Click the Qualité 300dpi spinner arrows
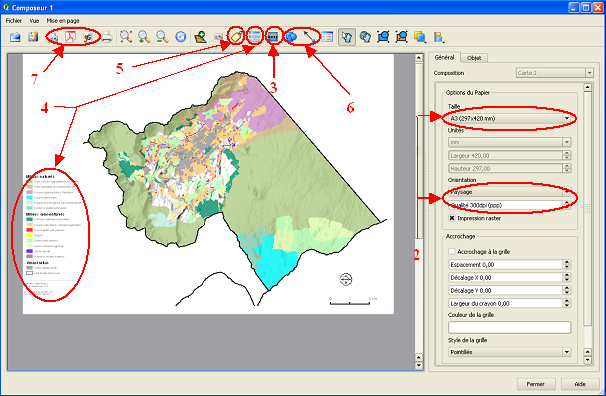The height and width of the screenshot is (396, 606). 567,205
